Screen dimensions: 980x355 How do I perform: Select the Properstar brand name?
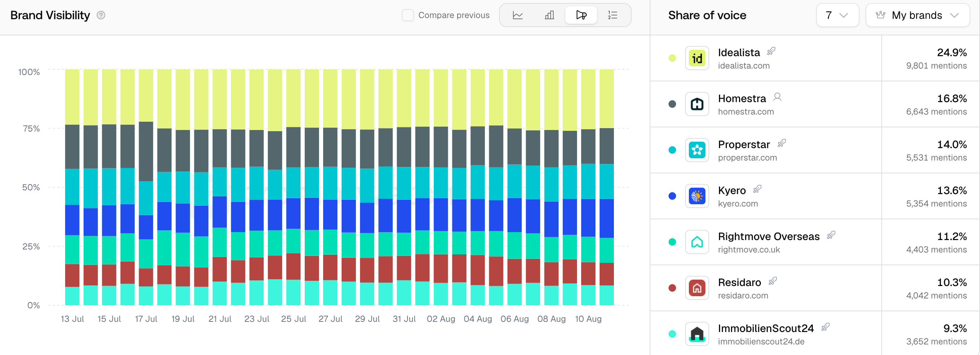(744, 145)
